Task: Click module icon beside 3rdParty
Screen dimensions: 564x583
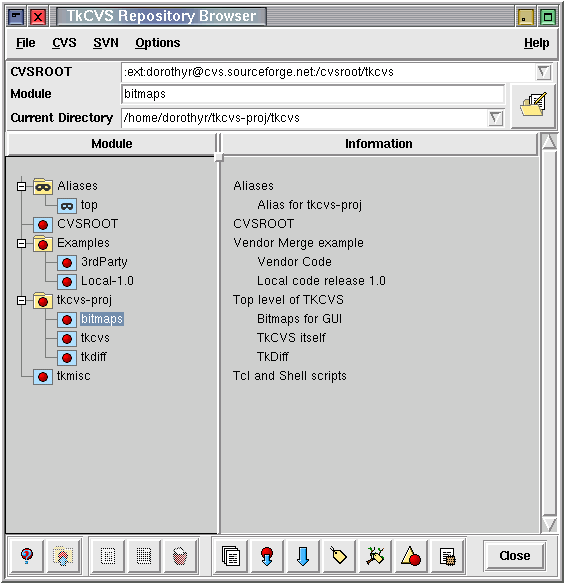Action: click(x=67, y=262)
